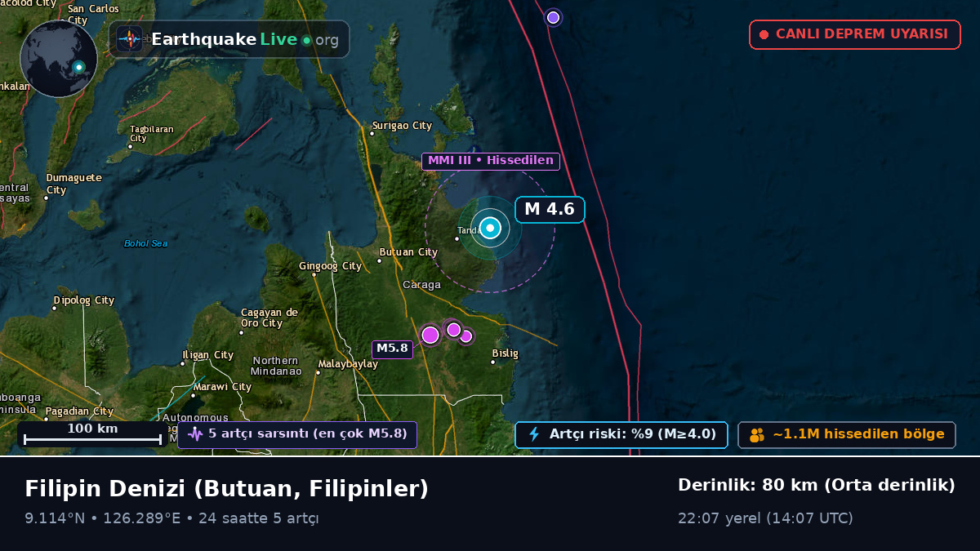Click the Cagayan de Oro City label
The image size is (980, 551).
(x=269, y=318)
